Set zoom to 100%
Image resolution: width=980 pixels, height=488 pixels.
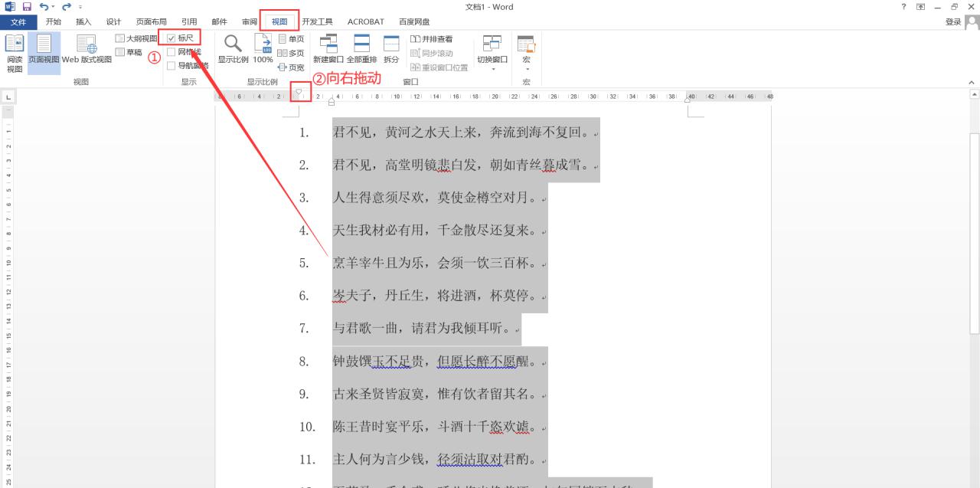tap(263, 50)
